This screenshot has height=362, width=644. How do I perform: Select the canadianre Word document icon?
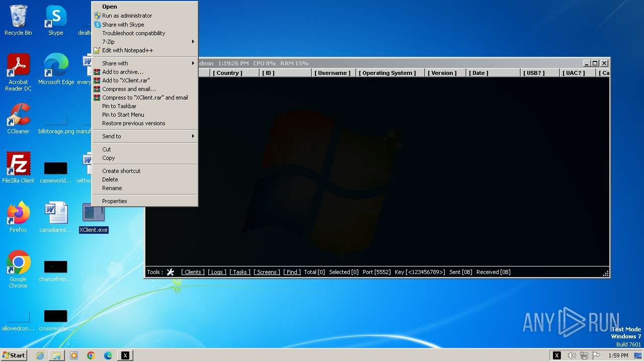tap(56, 217)
